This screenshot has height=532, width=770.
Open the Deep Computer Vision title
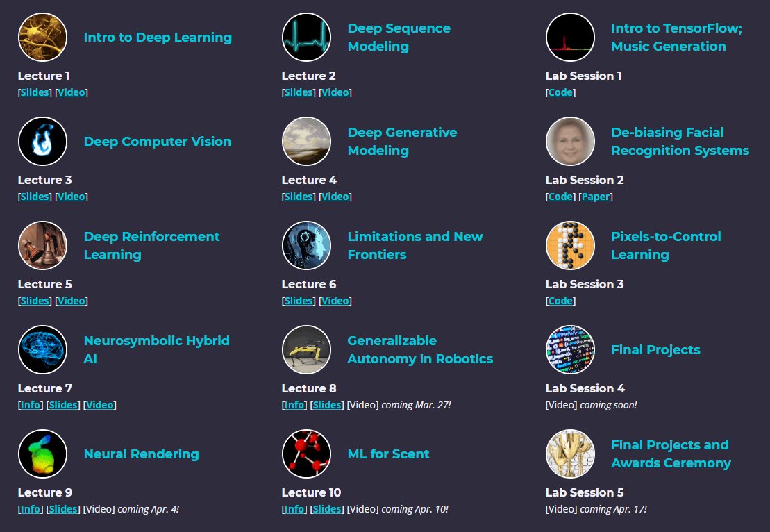(158, 142)
